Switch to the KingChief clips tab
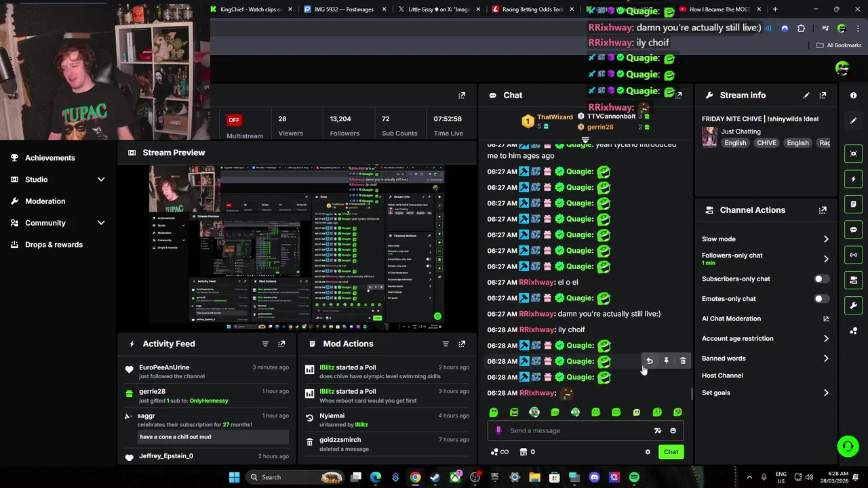Screen dimensions: 868x488 [252, 9]
